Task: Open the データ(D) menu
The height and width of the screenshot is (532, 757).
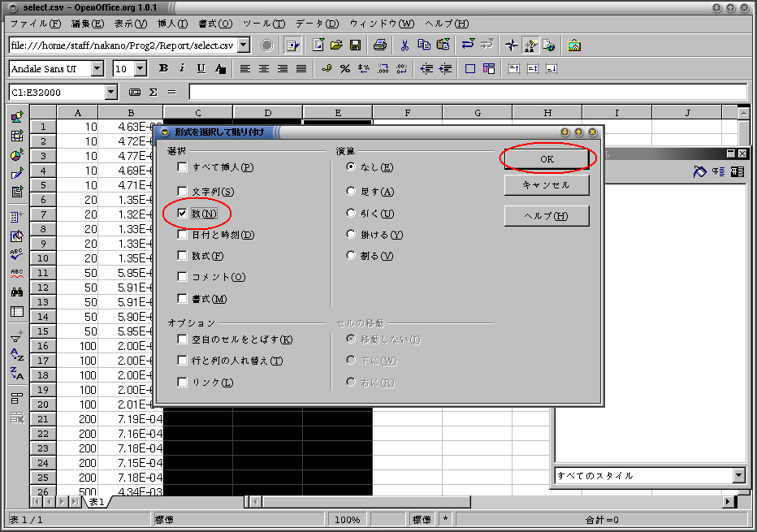Action: click(x=318, y=24)
